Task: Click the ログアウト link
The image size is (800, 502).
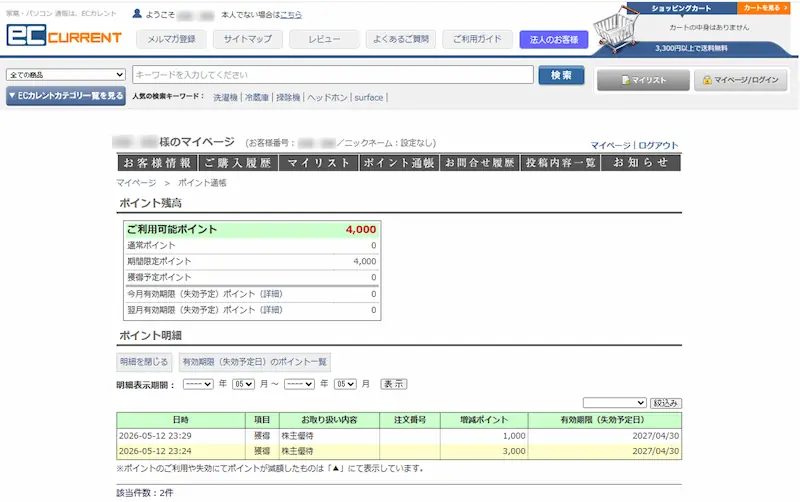Action: (658, 145)
